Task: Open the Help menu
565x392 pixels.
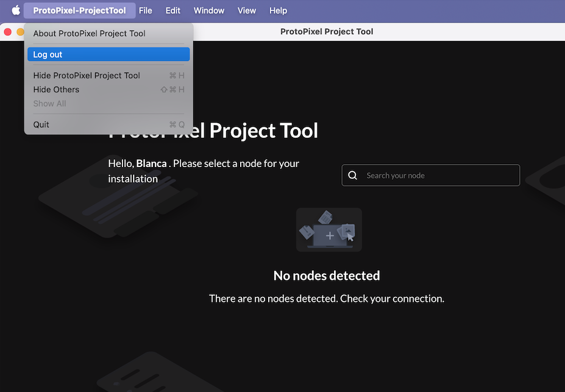Action: click(x=278, y=10)
